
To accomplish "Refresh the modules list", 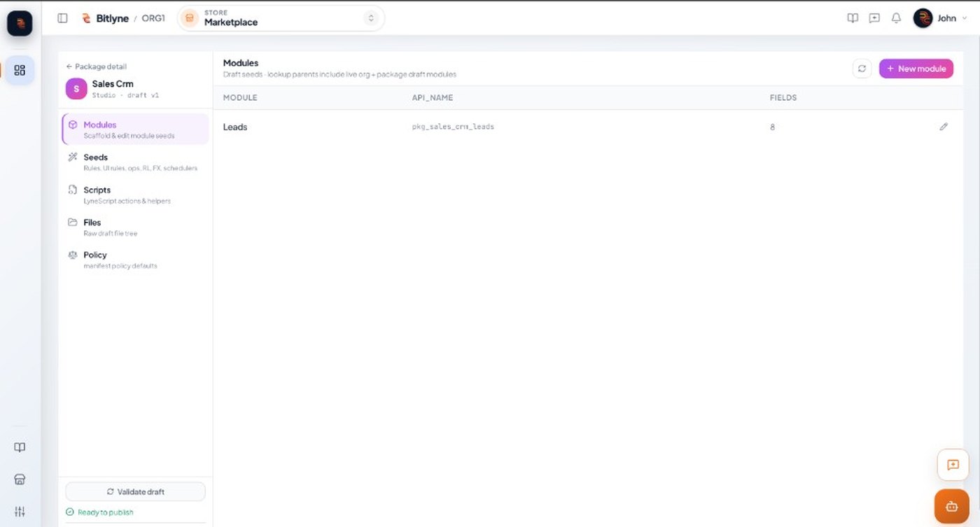I will point(862,69).
